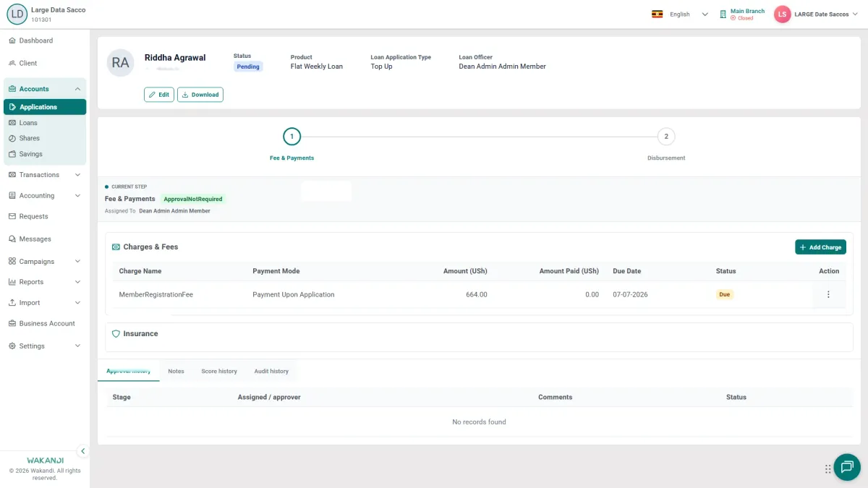868x488 pixels.
Task: Open LARGE Date Saccos user menu
Action: pyautogui.click(x=826, y=14)
